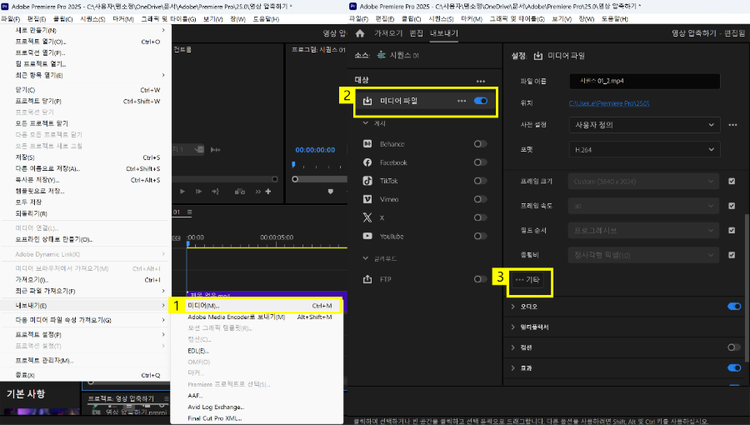Collapse the 클라우드 section
The width and height of the screenshot is (750, 425).
pos(365,258)
